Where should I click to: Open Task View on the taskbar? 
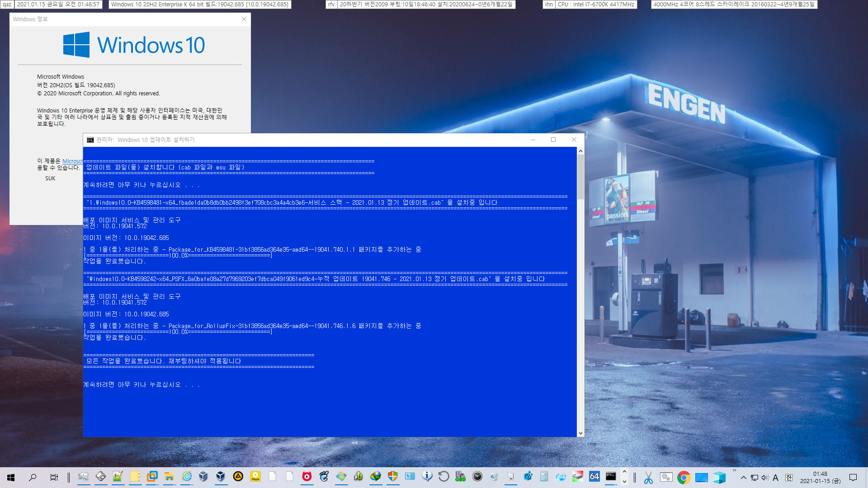[54, 477]
